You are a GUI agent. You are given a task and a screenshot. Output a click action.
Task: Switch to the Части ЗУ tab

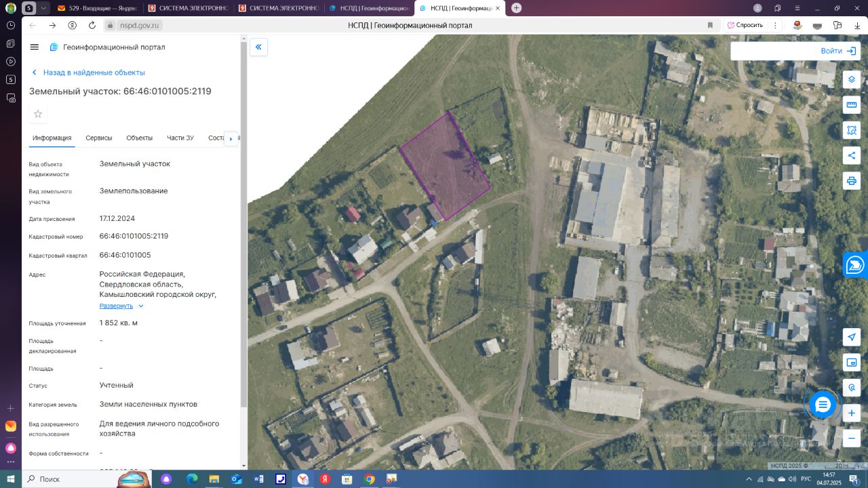pos(180,138)
